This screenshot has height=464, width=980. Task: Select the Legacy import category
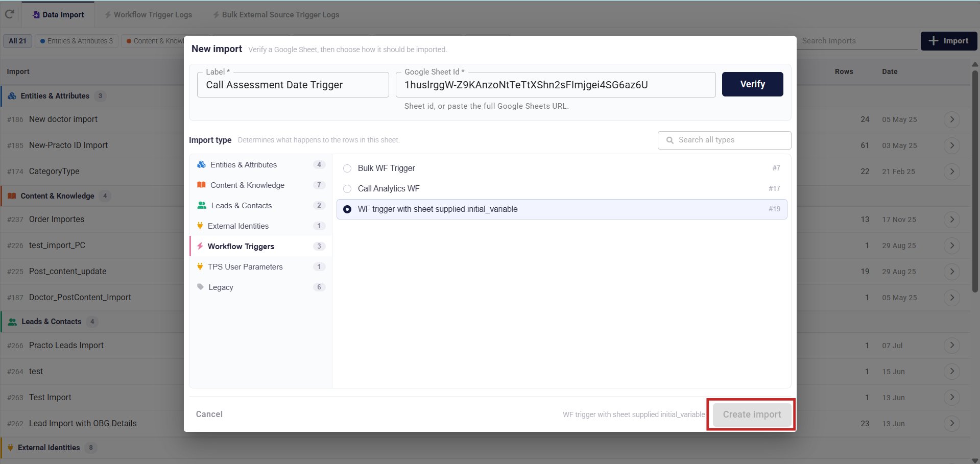pos(260,287)
